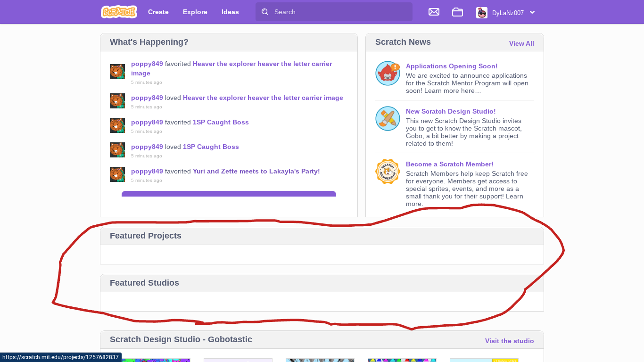Viewport: 644px width, 362px height.
Task: Open the My Stuff folder icon
Action: [x=457, y=12]
